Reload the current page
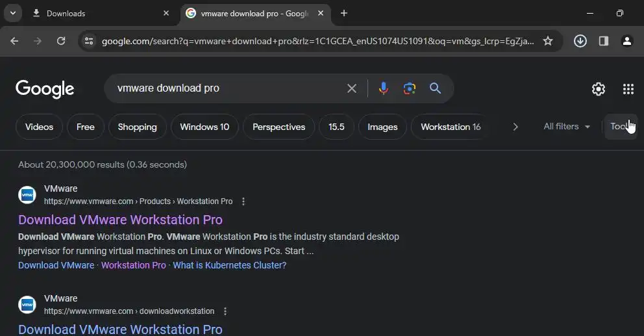 pyautogui.click(x=61, y=41)
